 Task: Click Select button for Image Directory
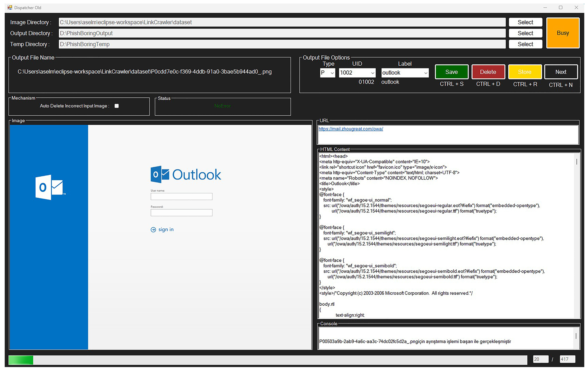pyautogui.click(x=525, y=22)
